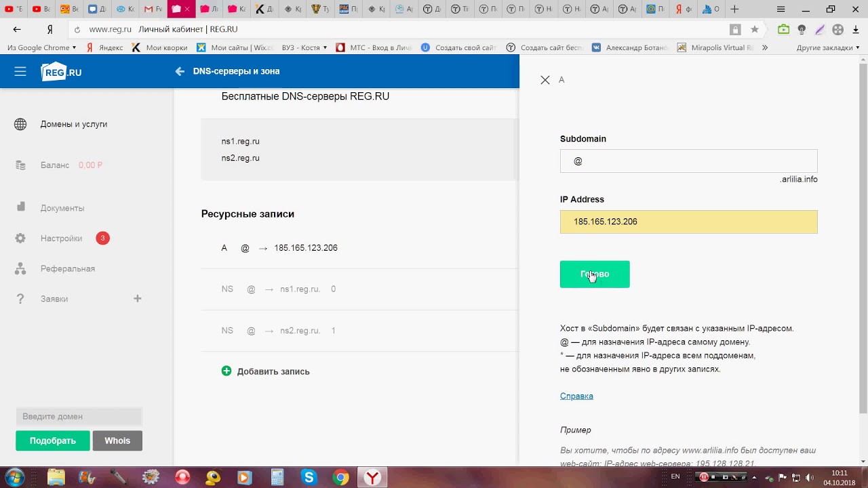868x488 pixels.
Task: Open a new browser tab with the plus
Action: (734, 9)
